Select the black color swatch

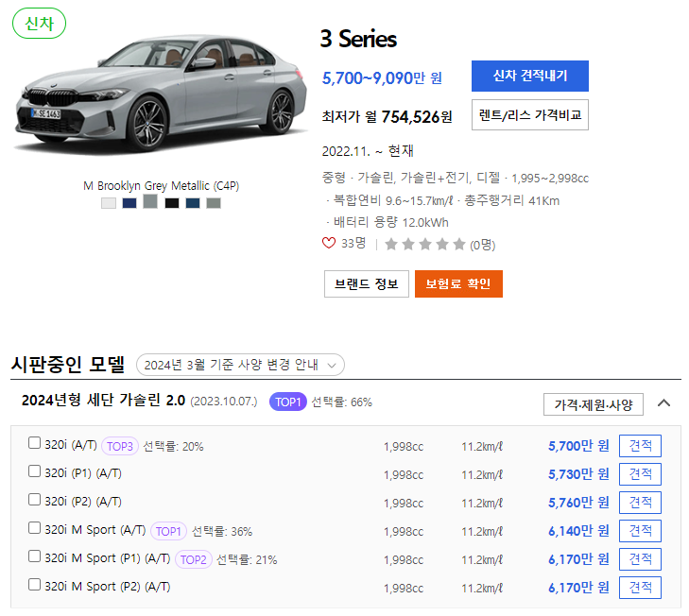pos(172,203)
